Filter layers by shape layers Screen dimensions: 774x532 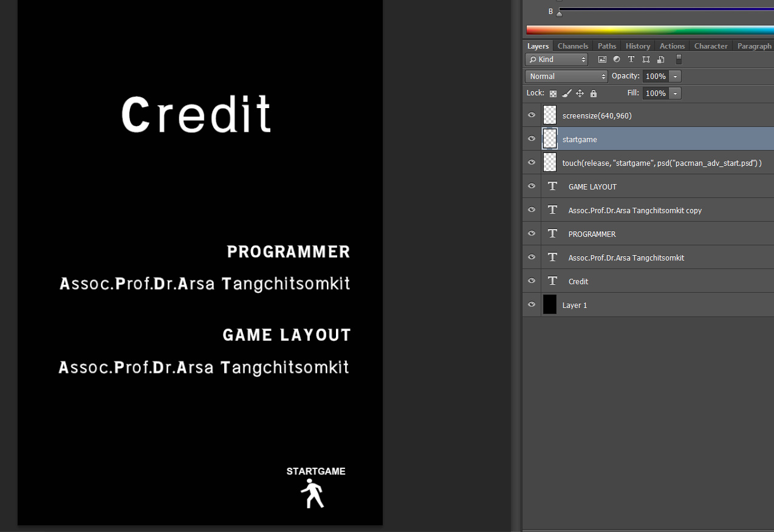[x=645, y=59]
